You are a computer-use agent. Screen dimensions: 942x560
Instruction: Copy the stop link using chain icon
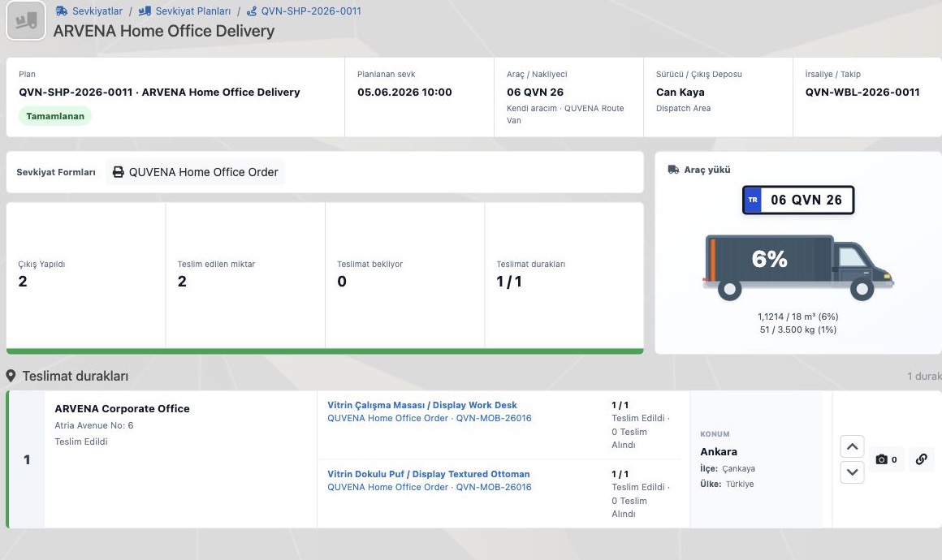pyautogui.click(x=921, y=459)
